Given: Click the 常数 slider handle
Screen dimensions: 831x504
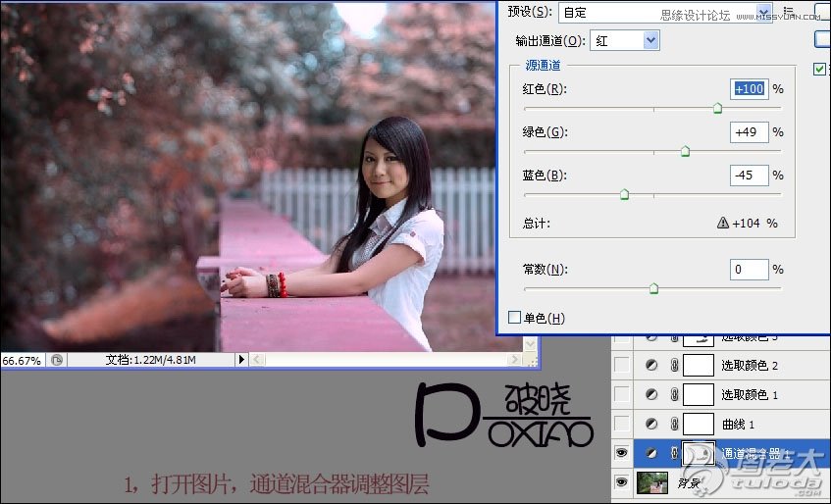Looking at the screenshot, I should (x=653, y=288).
